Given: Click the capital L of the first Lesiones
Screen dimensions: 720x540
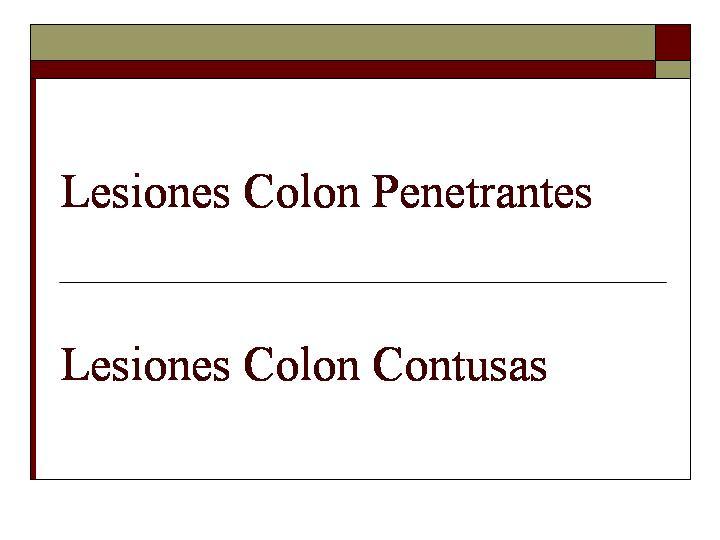Looking at the screenshot, I should pyautogui.click(x=74, y=191).
